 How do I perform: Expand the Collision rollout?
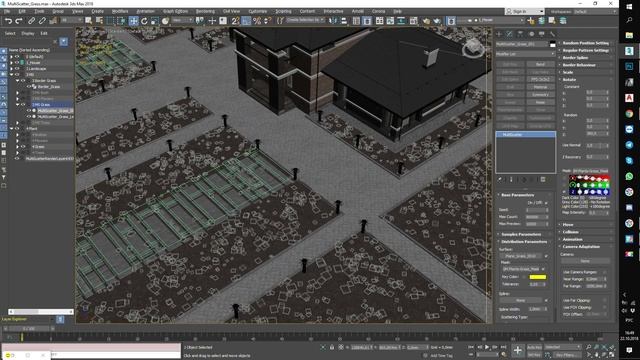(x=585, y=232)
